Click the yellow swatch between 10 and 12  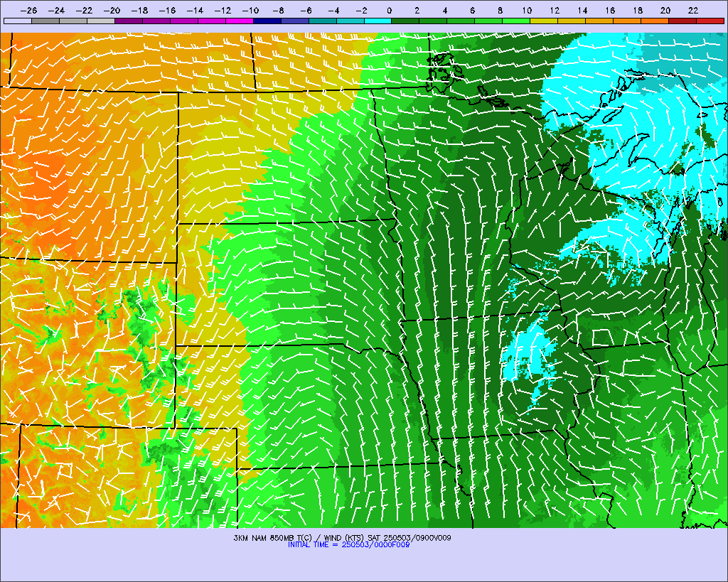tap(544, 21)
